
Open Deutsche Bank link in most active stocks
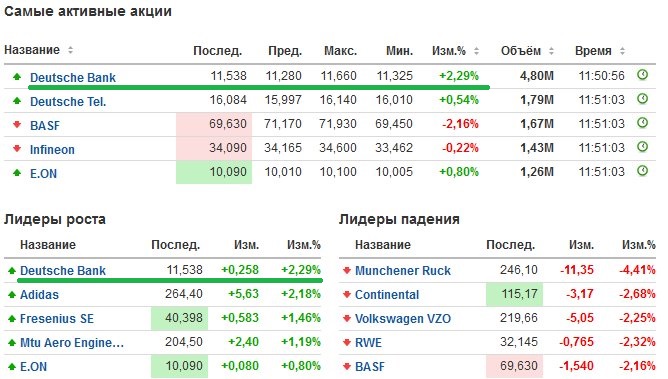tap(73, 78)
